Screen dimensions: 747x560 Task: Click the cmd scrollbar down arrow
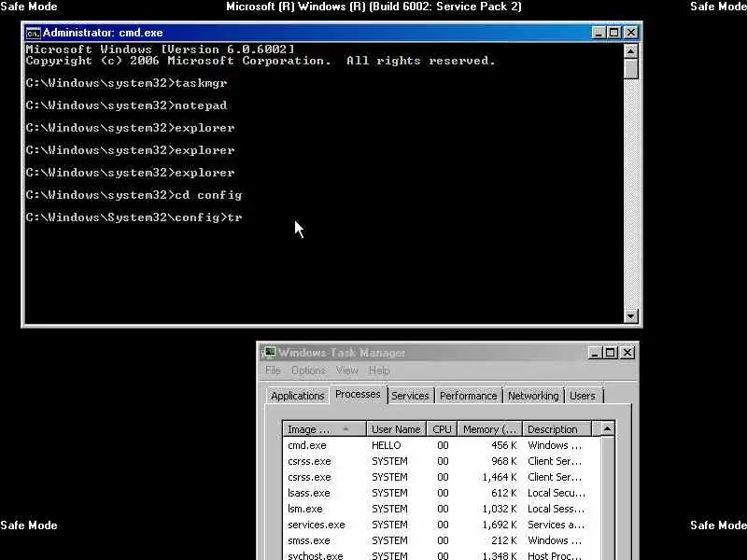[x=631, y=315]
